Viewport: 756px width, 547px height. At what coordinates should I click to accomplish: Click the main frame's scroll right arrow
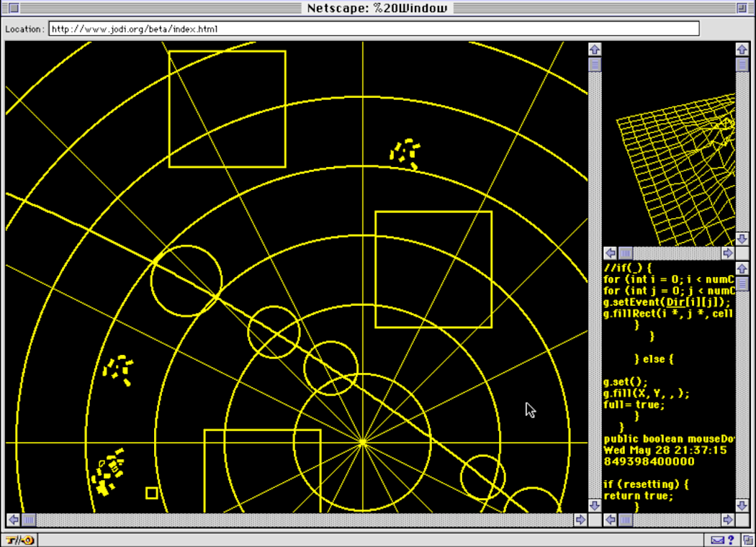[580, 520]
